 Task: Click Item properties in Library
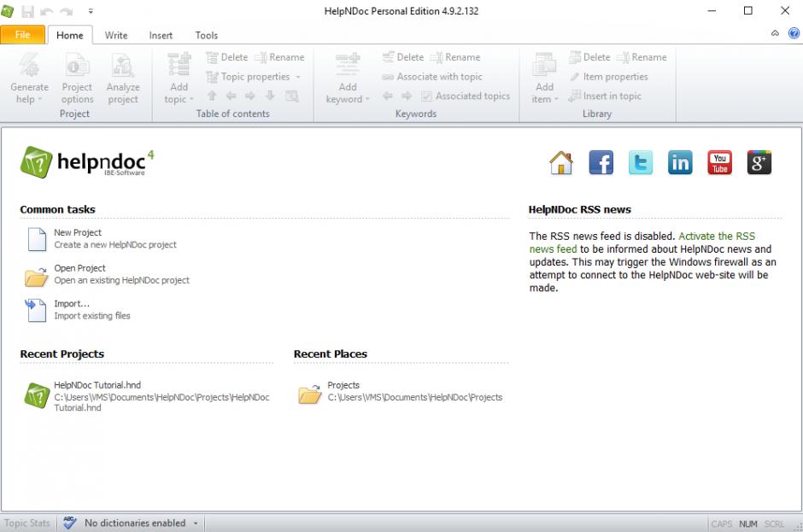click(608, 77)
